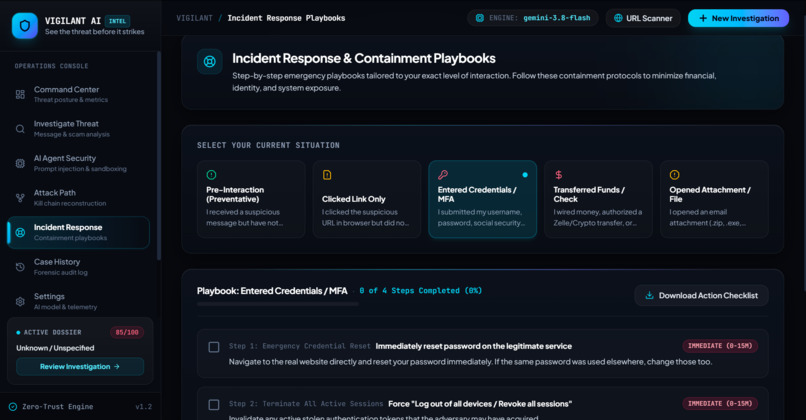This screenshot has height=420, width=806.
Task: Click the Investigate Threat magnifier icon
Action: (x=20, y=129)
